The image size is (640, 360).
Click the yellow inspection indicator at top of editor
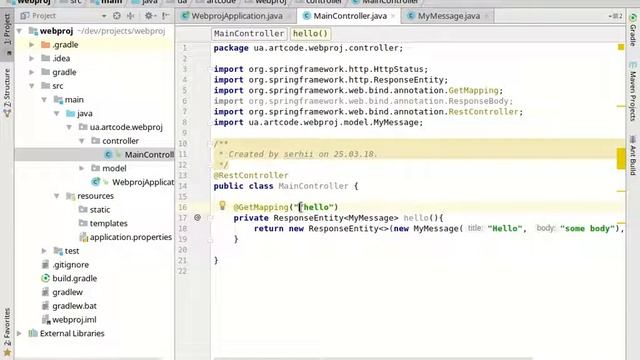pyautogui.click(x=621, y=47)
